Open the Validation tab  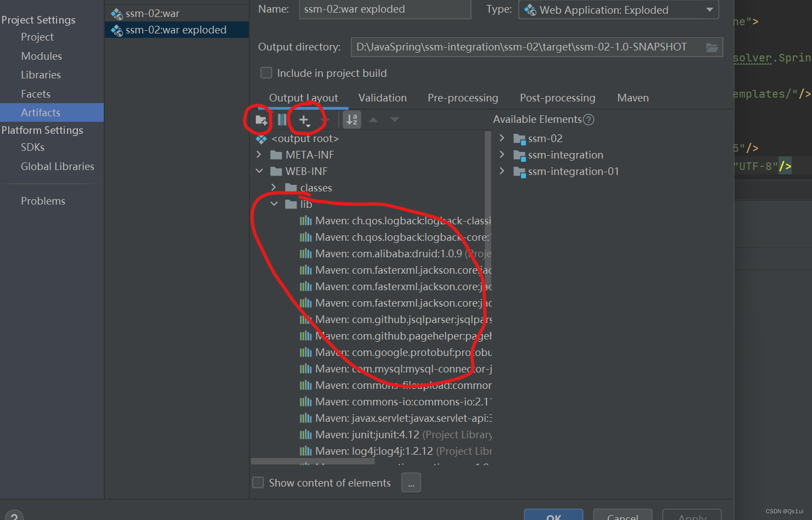(x=382, y=98)
